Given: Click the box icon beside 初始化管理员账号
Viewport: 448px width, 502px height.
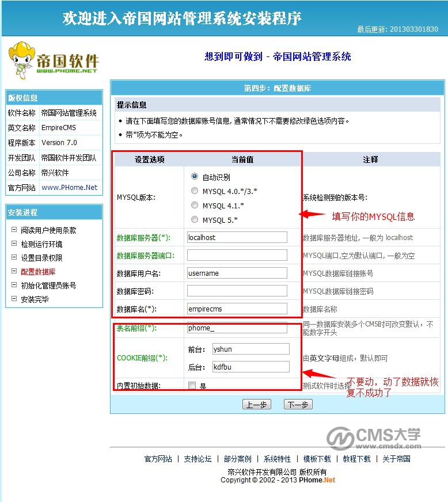Looking at the screenshot, I should pos(14,284).
